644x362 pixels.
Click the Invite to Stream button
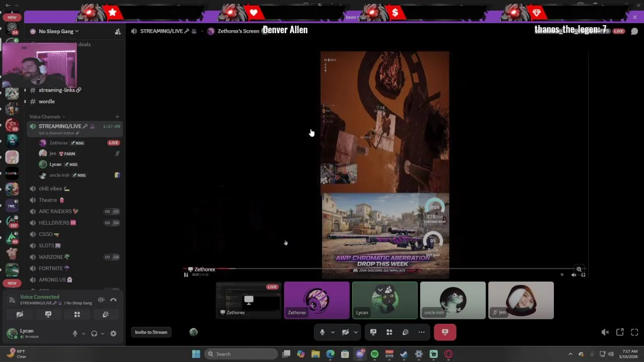pyautogui.click(x=151, y=332)
